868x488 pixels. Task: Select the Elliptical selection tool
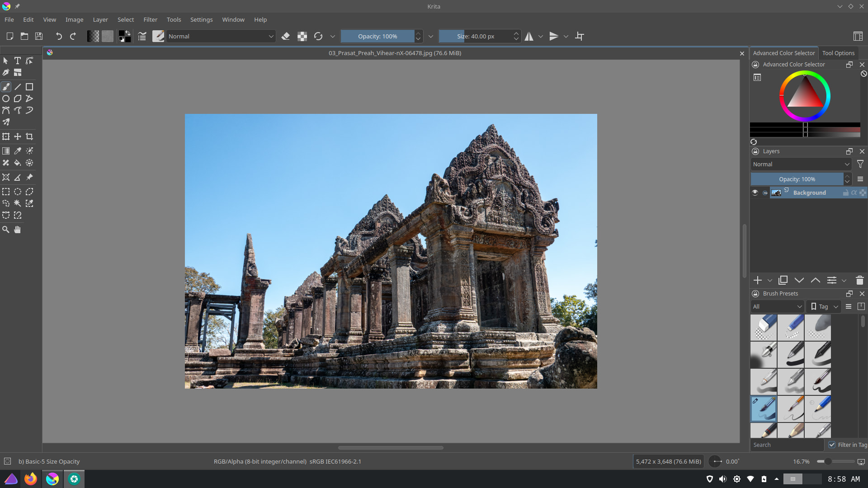17,192
